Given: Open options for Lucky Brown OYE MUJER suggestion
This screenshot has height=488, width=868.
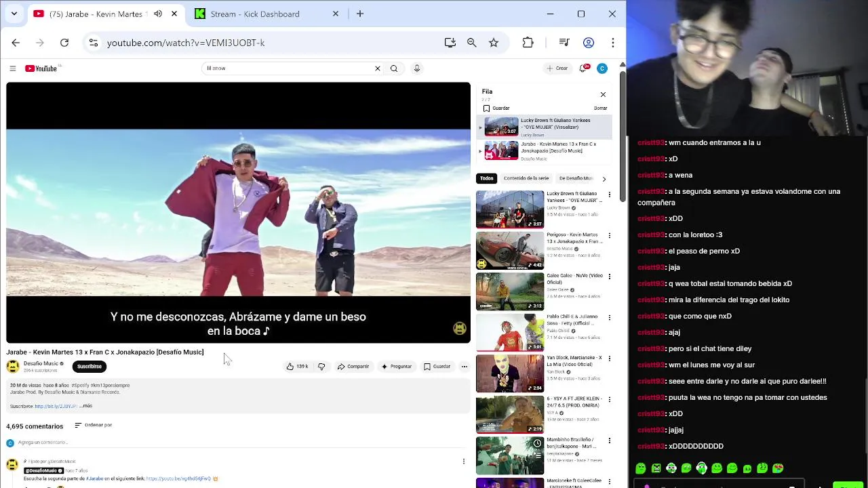Looking at the screenshot, I should 609,195.
